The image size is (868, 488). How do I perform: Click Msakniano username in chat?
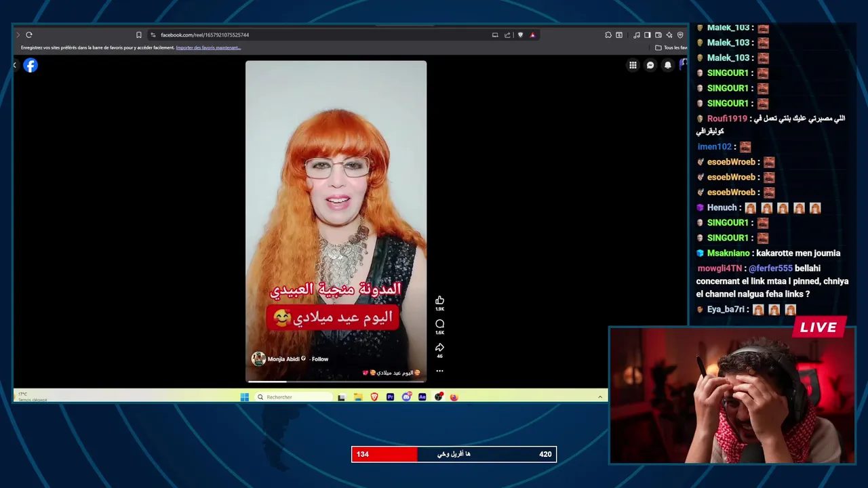(728, 253)
